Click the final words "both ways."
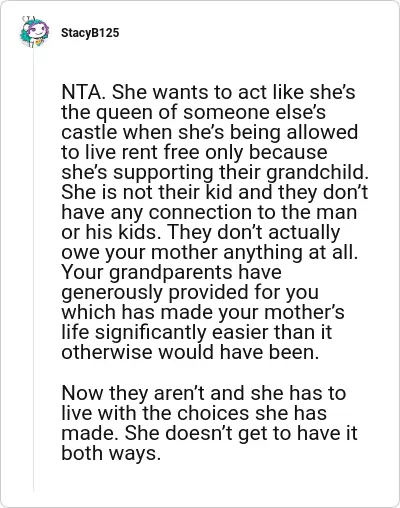Viewport: 400px width, 508px height. [x=111, y=453]
